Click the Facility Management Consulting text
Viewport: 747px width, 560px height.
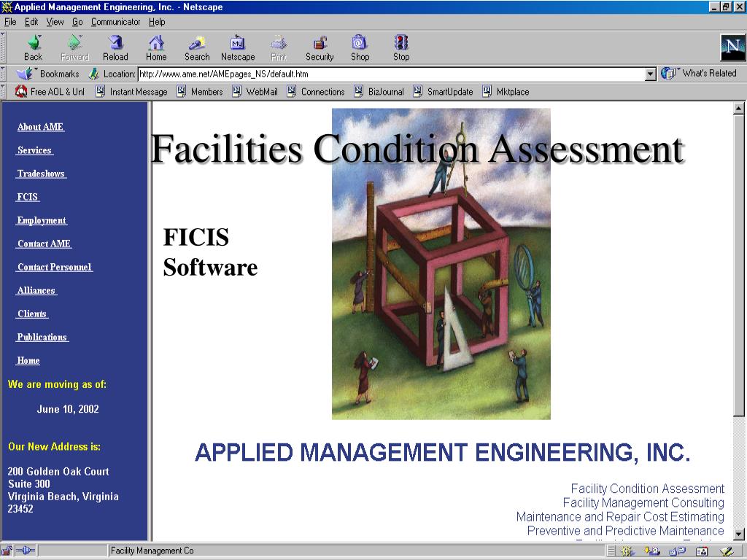coord(643,502)
